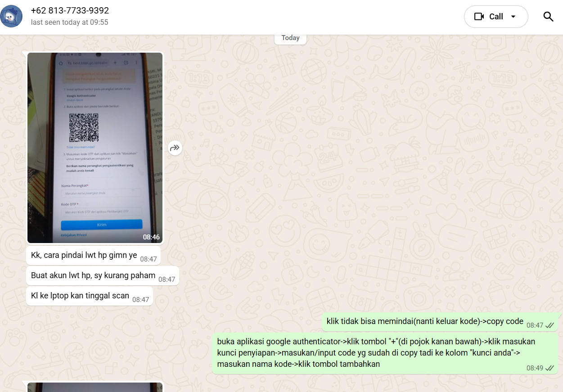Open the partially visible photo at bottom

click(95, 387)
